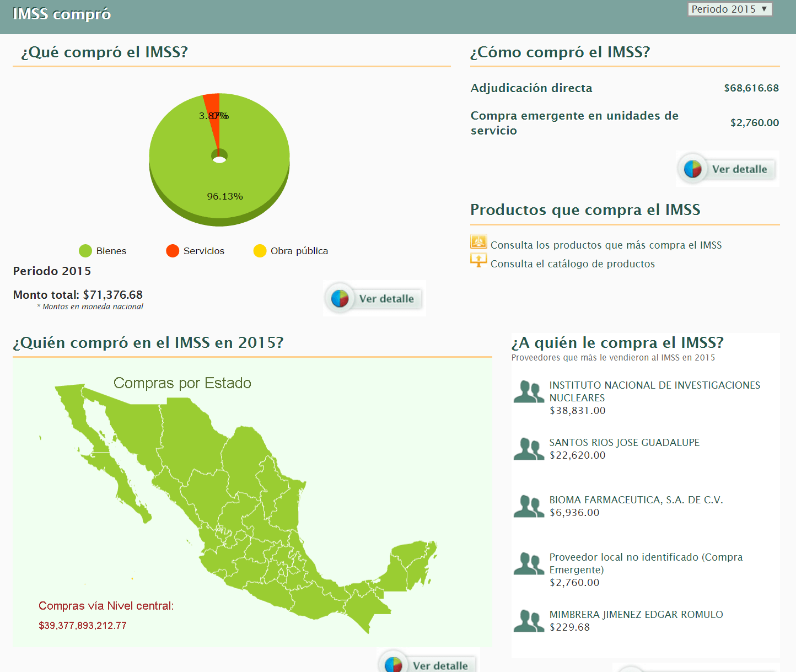This screenshot has height=672, width=796.
Task: Open link Consulta los productos que más compra
Action: click(606, 245)
